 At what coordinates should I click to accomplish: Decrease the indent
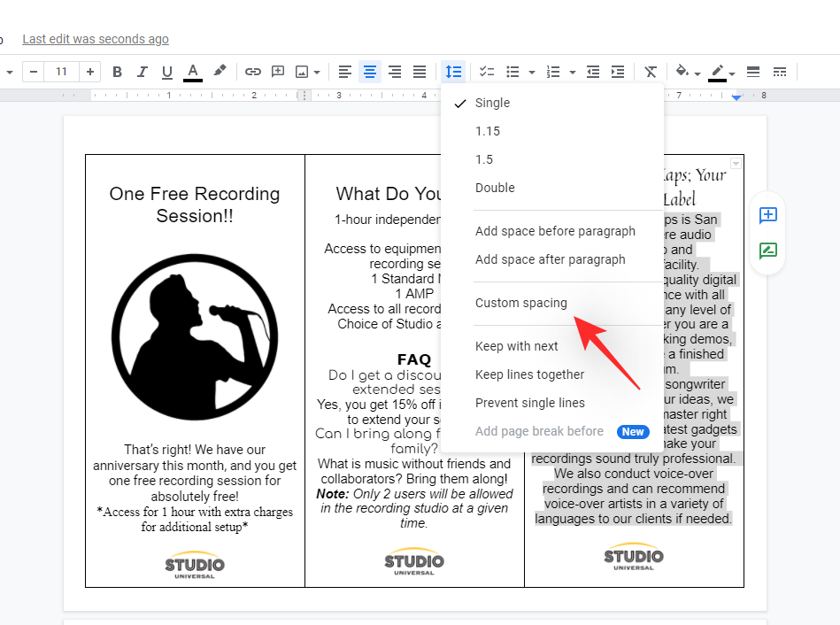(593, 72)
